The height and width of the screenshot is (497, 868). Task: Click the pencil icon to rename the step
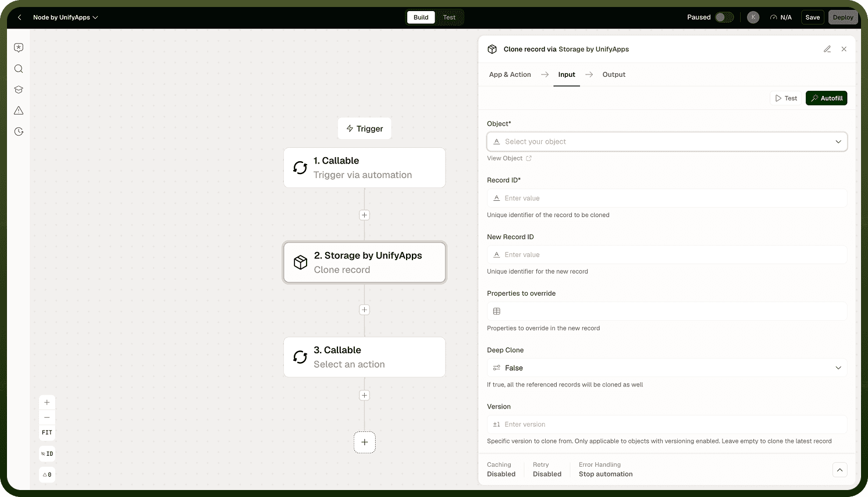(x=827, y=49)
